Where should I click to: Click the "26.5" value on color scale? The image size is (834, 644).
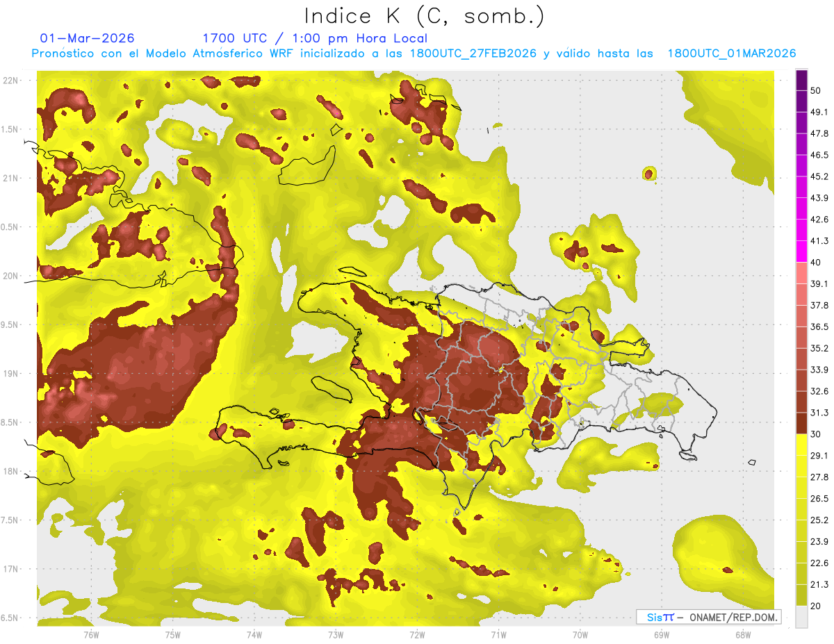[x=819, y=499]
